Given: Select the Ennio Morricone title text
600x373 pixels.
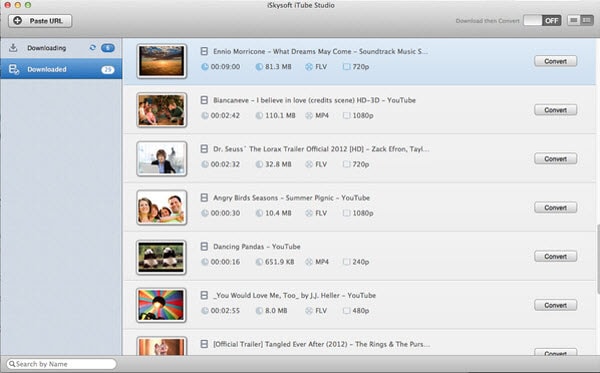Looking at the screenshot, I should click(321, 51).
